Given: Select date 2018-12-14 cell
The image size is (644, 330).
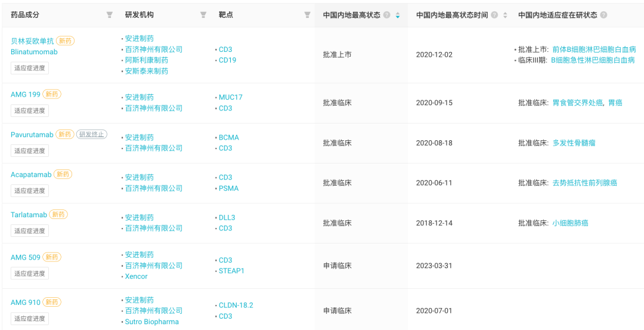Looking at the screenshot, I should point(434,223).
